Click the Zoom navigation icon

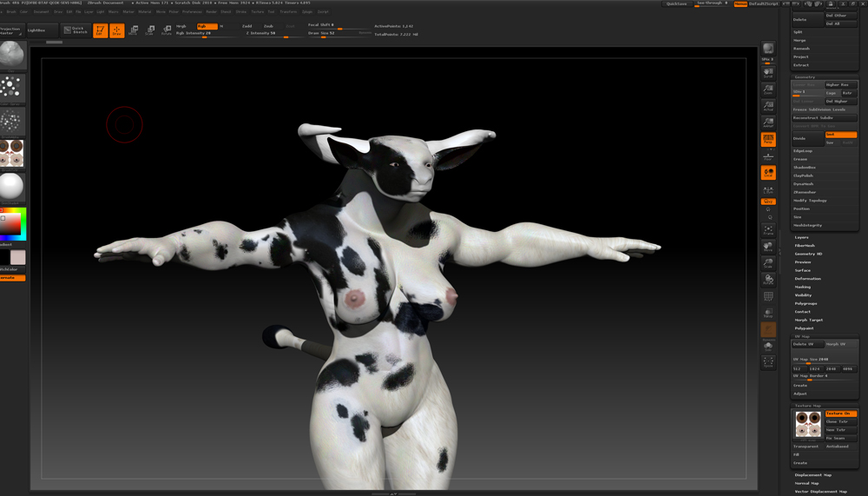(x=768, y=90)
